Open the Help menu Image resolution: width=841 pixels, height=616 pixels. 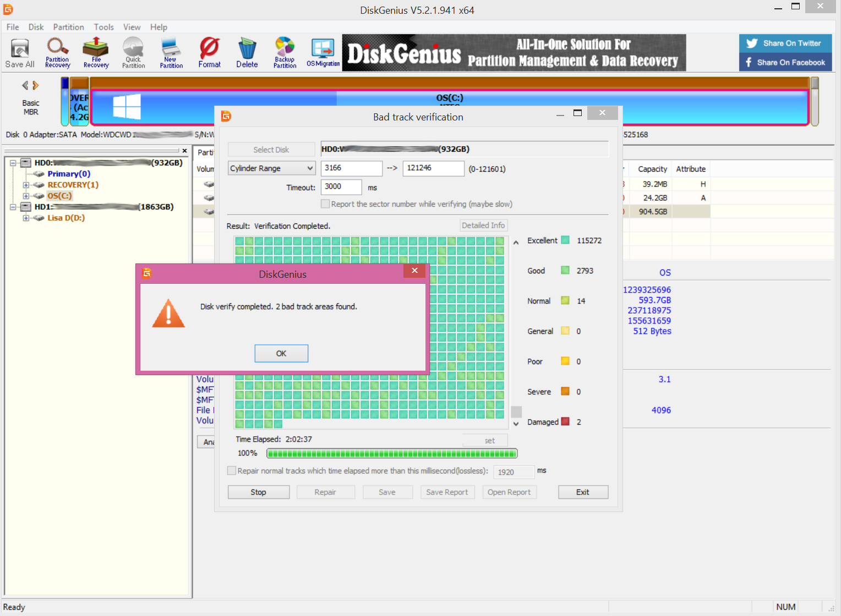point(159,27)
